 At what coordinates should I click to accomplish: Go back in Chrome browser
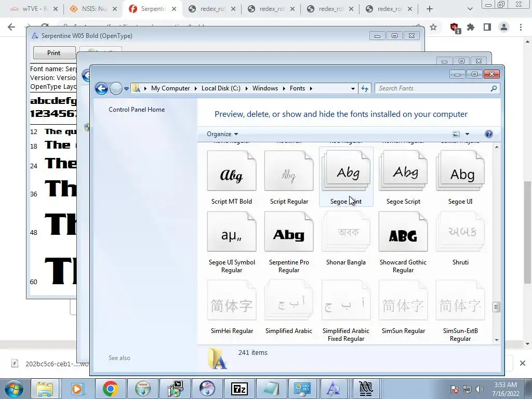click(x=11, y=27)
